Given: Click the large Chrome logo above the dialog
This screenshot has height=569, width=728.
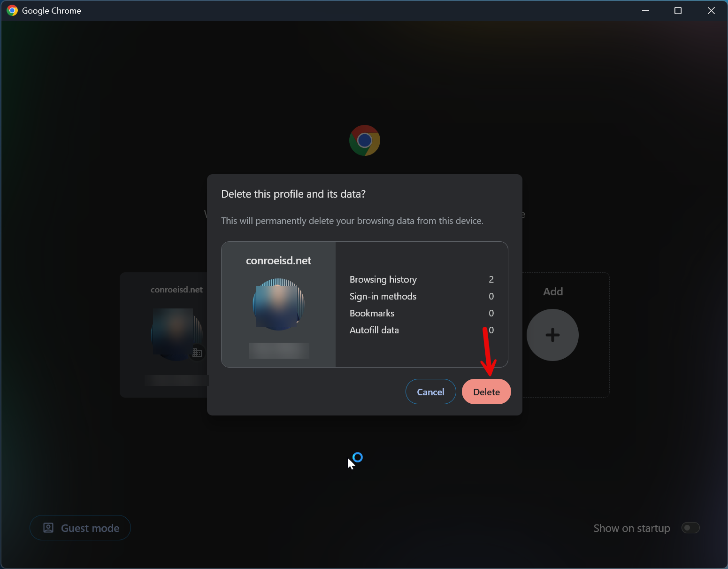Looking at the screenshot, I should pyautogui.click(x=365, y=140).
